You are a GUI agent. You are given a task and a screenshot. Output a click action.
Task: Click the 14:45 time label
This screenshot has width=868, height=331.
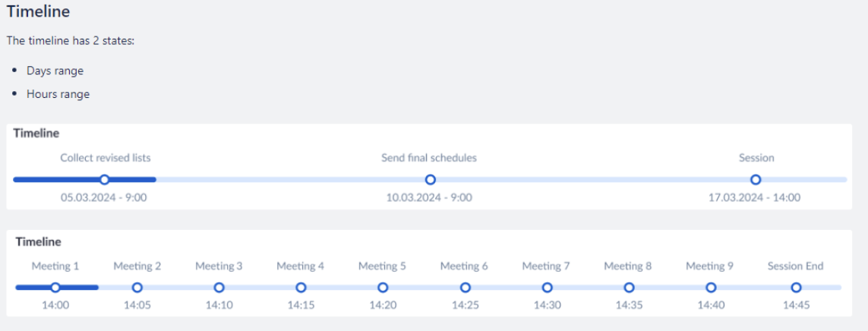click(795, 305)
